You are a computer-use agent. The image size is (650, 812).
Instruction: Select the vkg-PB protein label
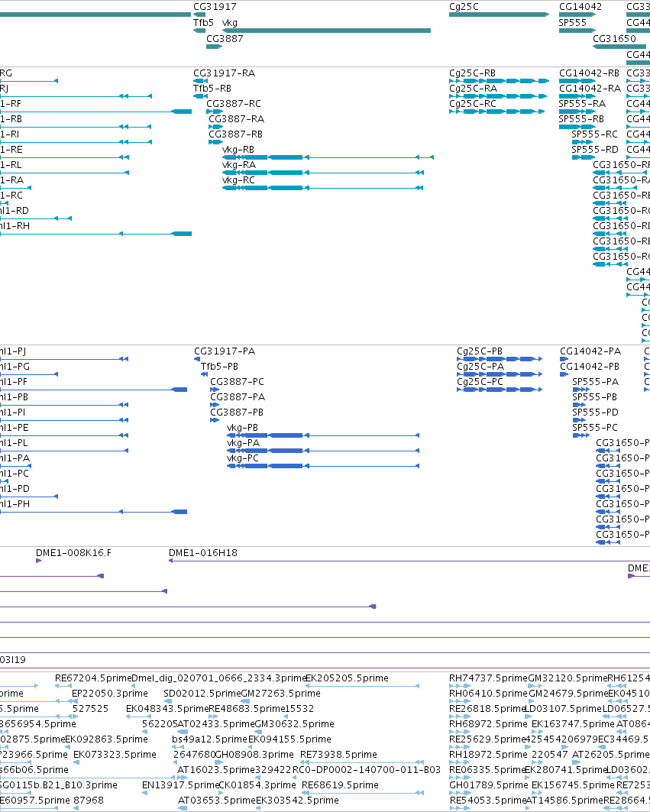coord(242,428)
